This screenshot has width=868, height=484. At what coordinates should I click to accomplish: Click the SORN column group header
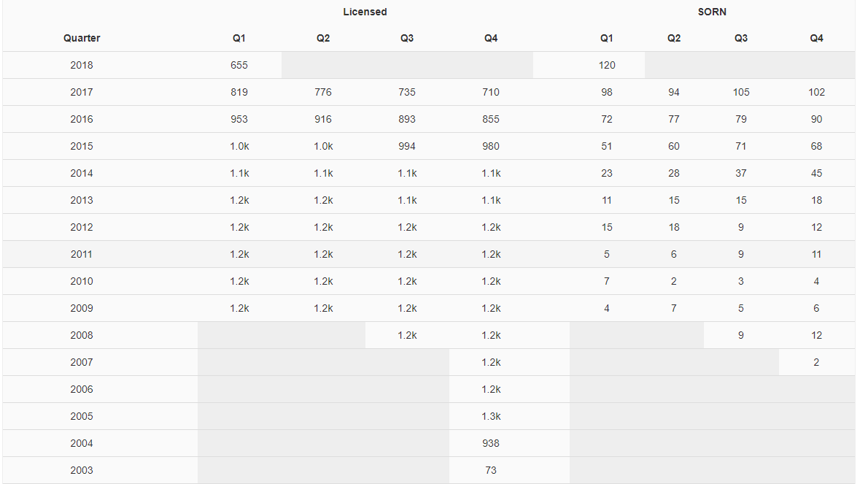(712, 12)
